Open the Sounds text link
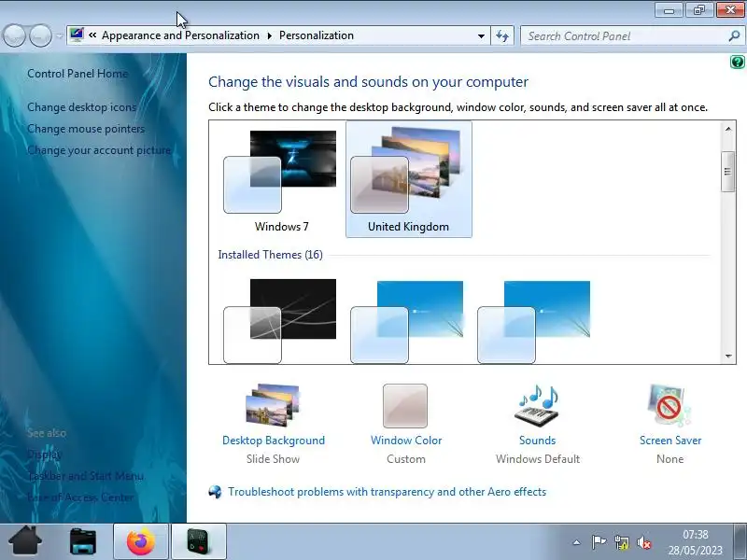This screenshot has height=560, width=747. 538,440
